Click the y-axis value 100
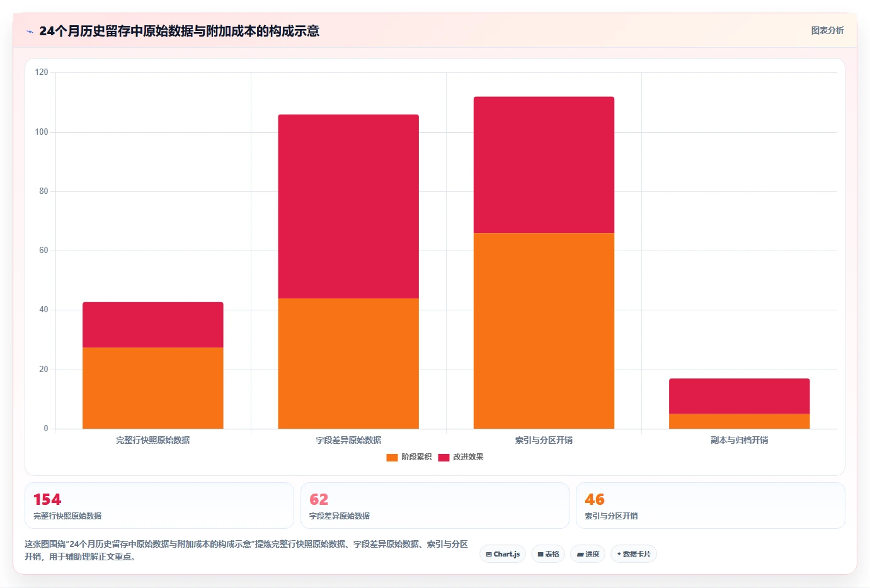The width and height of the screenshot is (870, 588). [42, 132]
